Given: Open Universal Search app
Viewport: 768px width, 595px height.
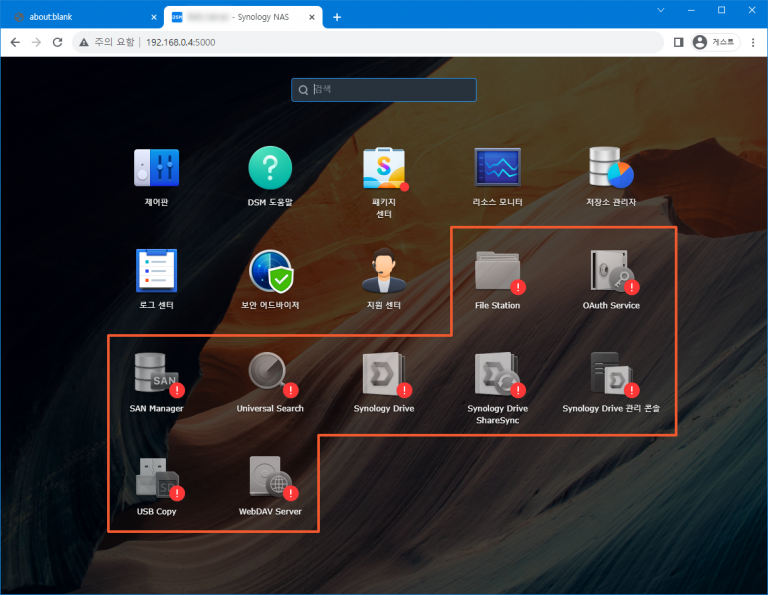Looking at the screenshot, I should [x=272, y=375].
